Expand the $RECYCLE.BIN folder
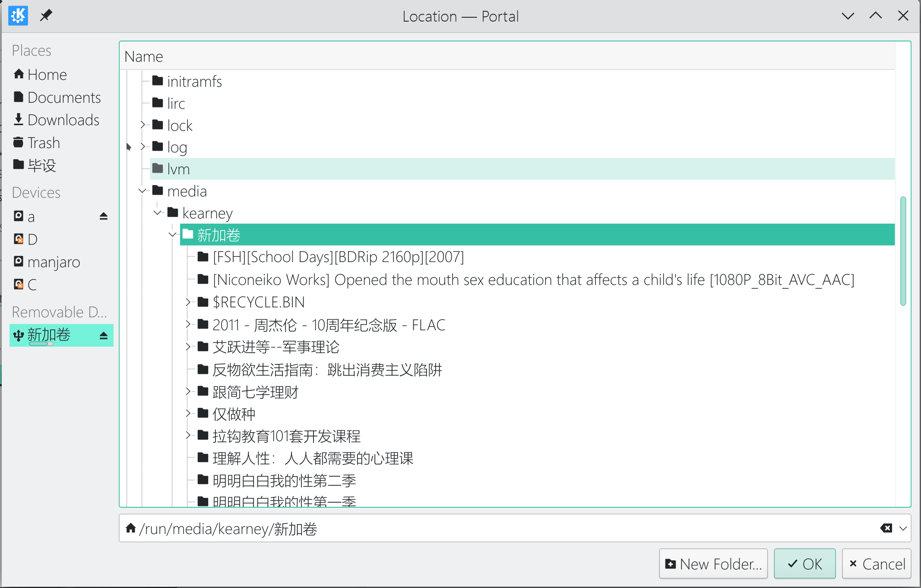The height and width of the screenshot is (588, 921). pyautogui.click(x=188, y=302)
